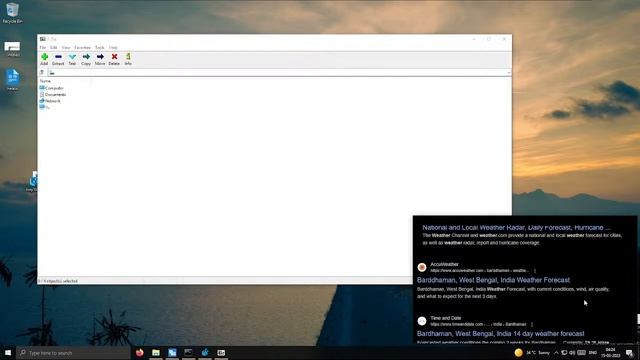The image size is (640, 360).
Task: Open the taskbar clock and date
Action: [x=611, y=353]
